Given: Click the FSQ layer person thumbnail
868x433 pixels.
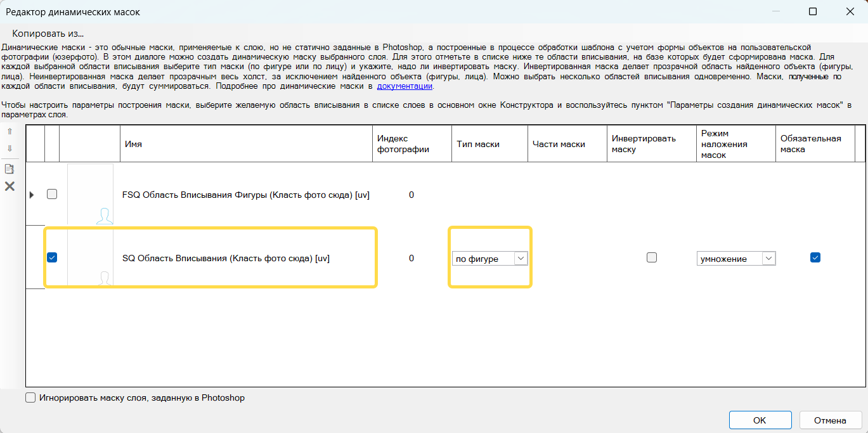Looking at the screenshot, I should (90, 195).
